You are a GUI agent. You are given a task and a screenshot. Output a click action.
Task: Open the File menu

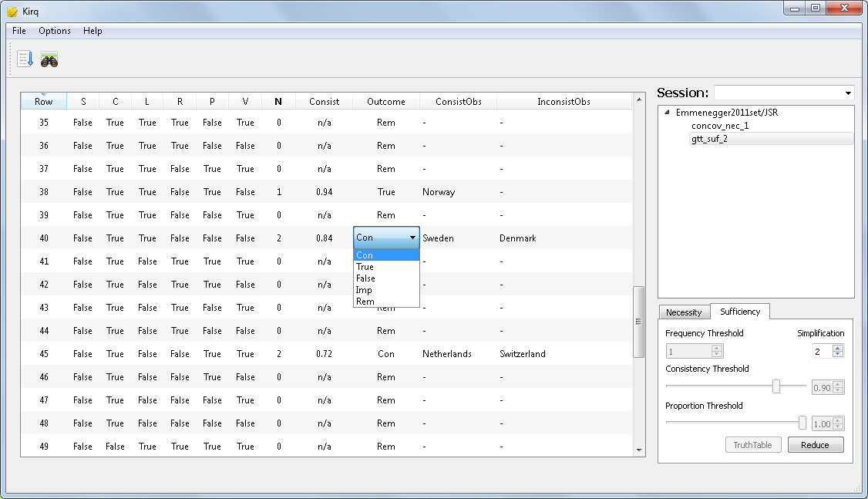[x=19, y=31]
